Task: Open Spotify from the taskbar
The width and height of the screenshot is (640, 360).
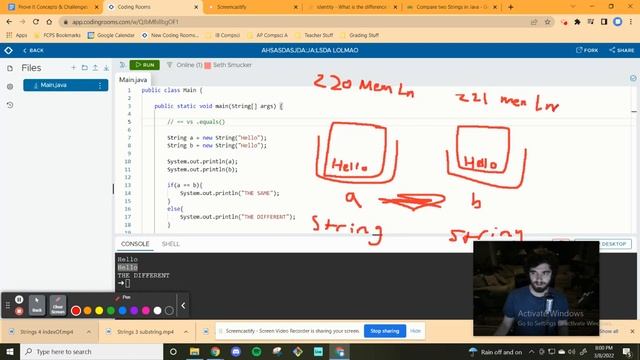Action: tap(256, 351)
